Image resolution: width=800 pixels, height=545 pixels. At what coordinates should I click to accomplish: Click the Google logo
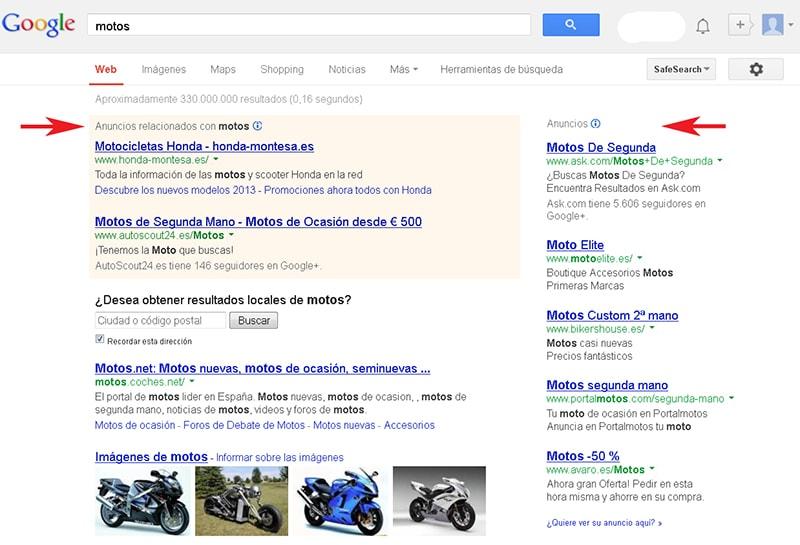click(38, 24)
